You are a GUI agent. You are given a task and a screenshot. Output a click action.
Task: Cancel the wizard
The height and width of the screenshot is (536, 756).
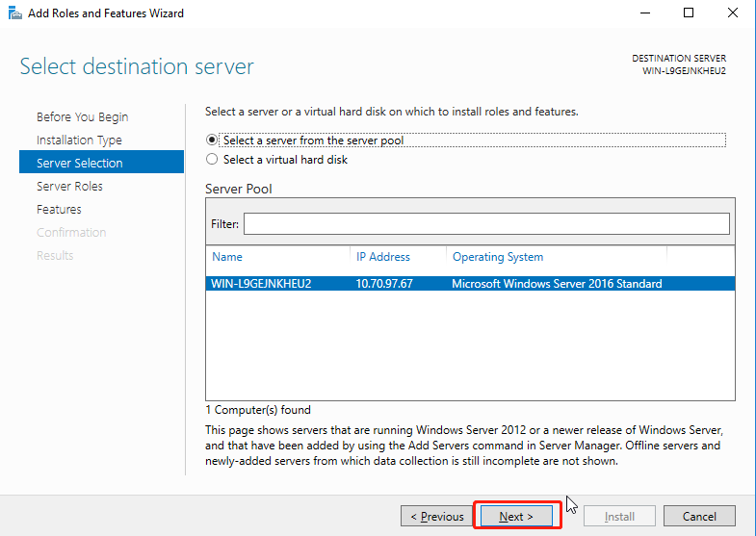(699, 517)
